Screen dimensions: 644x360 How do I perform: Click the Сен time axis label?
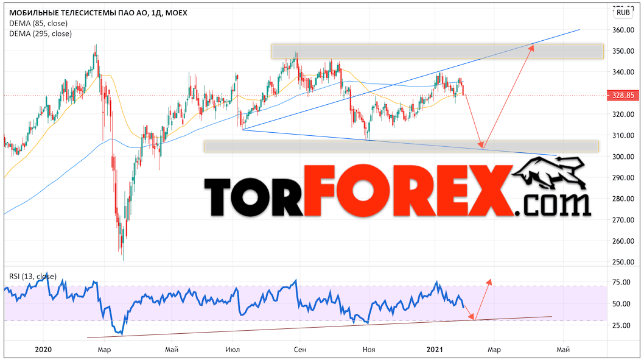click(x=300, y=350)
